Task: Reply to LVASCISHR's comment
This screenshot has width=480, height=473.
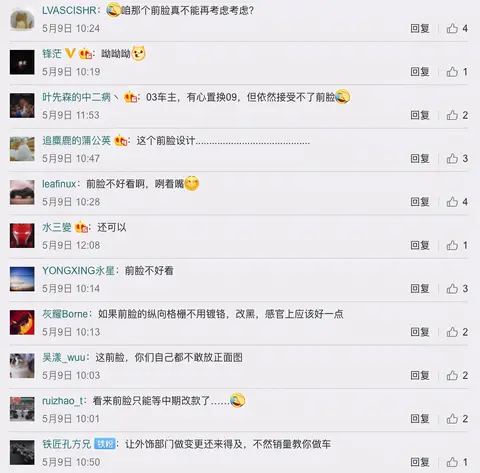Action: point(420,28)
